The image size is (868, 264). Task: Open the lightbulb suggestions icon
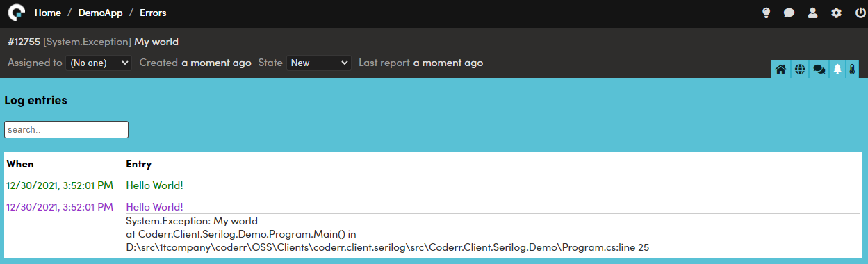tap(767, 13)
